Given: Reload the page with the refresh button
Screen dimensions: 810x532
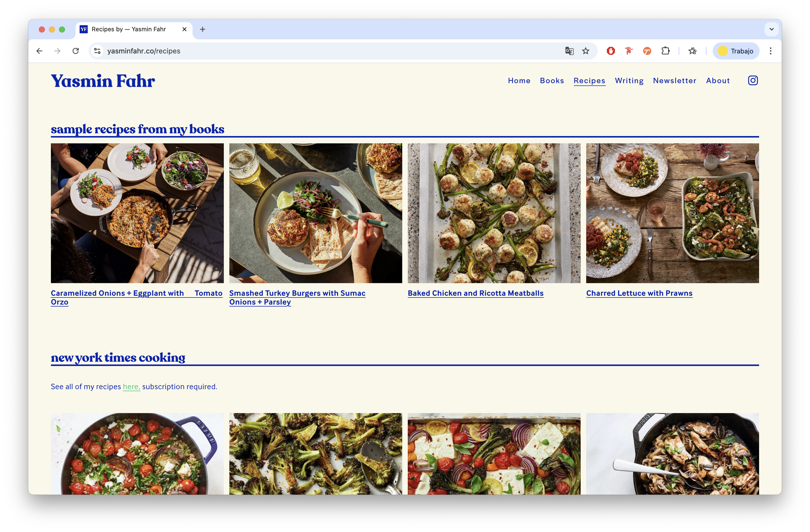Looking at the screenshot, I should pos(75,51).
